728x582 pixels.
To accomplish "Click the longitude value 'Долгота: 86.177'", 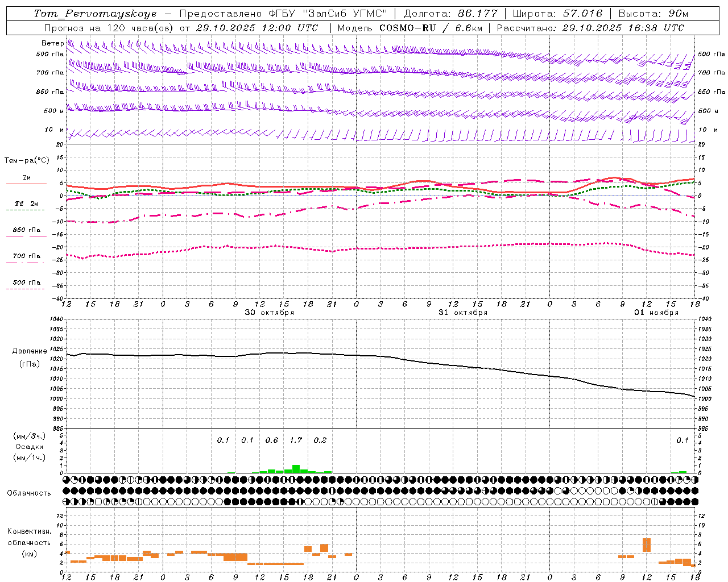I will click(450, 14).
